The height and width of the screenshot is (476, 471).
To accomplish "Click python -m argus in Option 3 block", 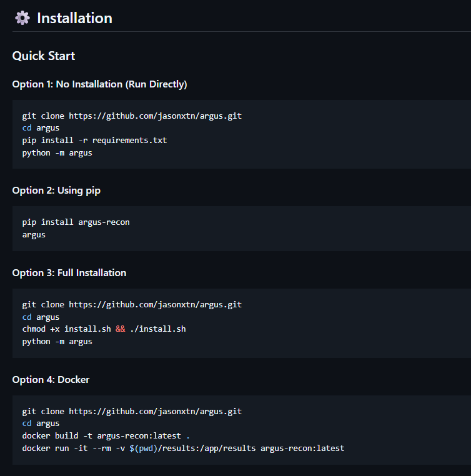I will pos(57,341).
